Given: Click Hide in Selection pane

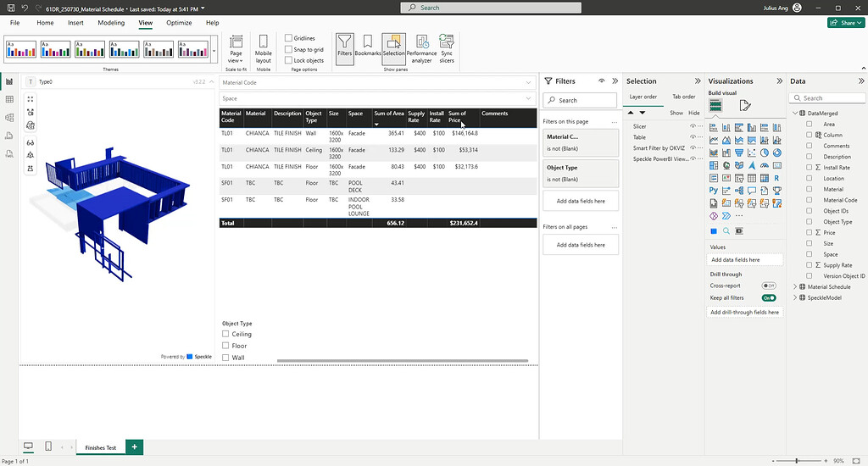Looking at the screenshot, I should point(694,113).
